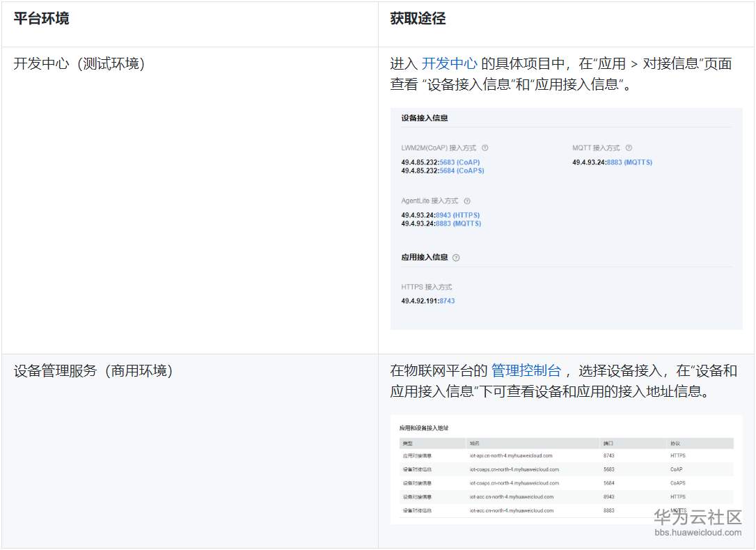This screenshot has height=550, width=756.
Task: Click the 应用接入信息 section heading
Action: (x=424, y=258)
